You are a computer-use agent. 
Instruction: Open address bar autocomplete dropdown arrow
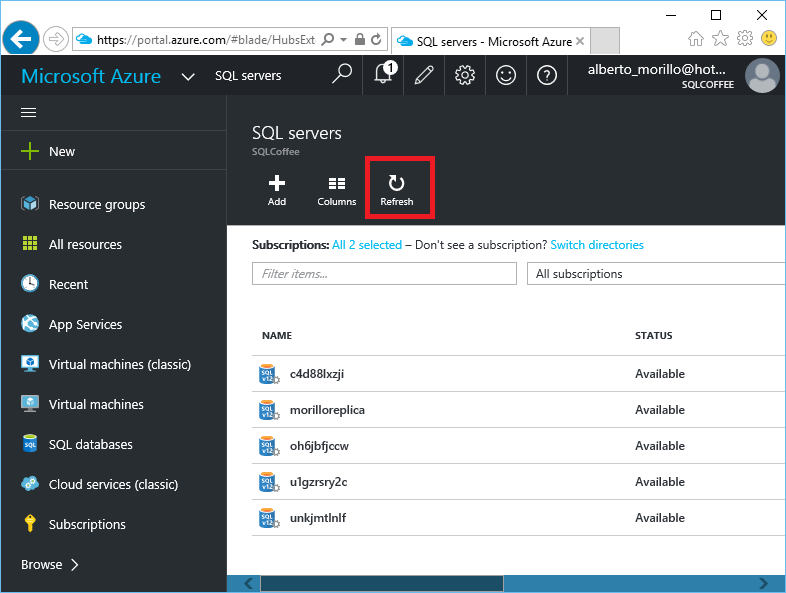pos(343,39)
